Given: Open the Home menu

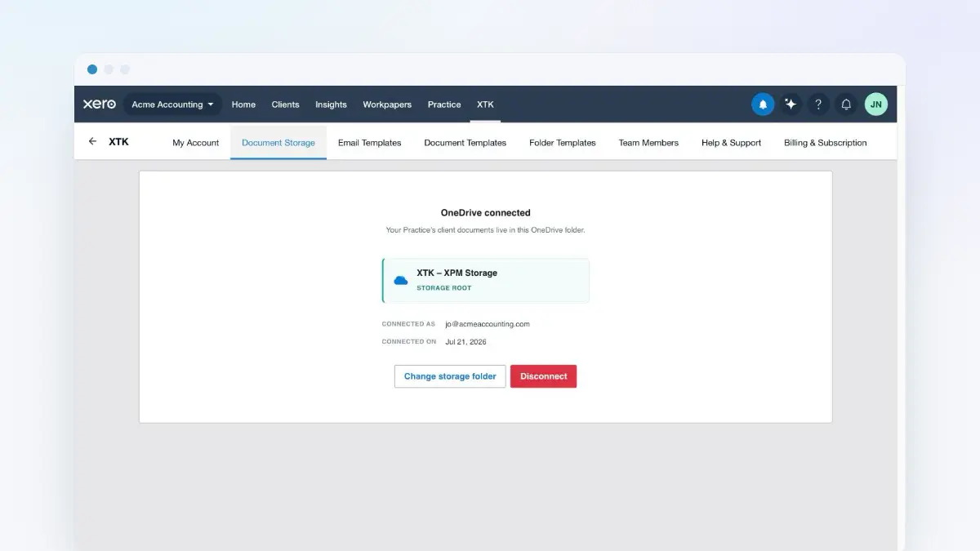Looking at the screenshot, I should click(243, 104).
